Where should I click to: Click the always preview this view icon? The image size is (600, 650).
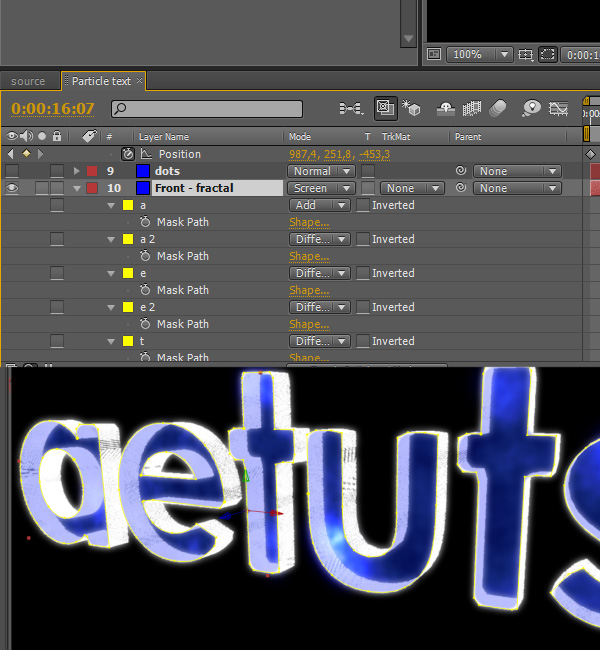(x=434, y=54)
